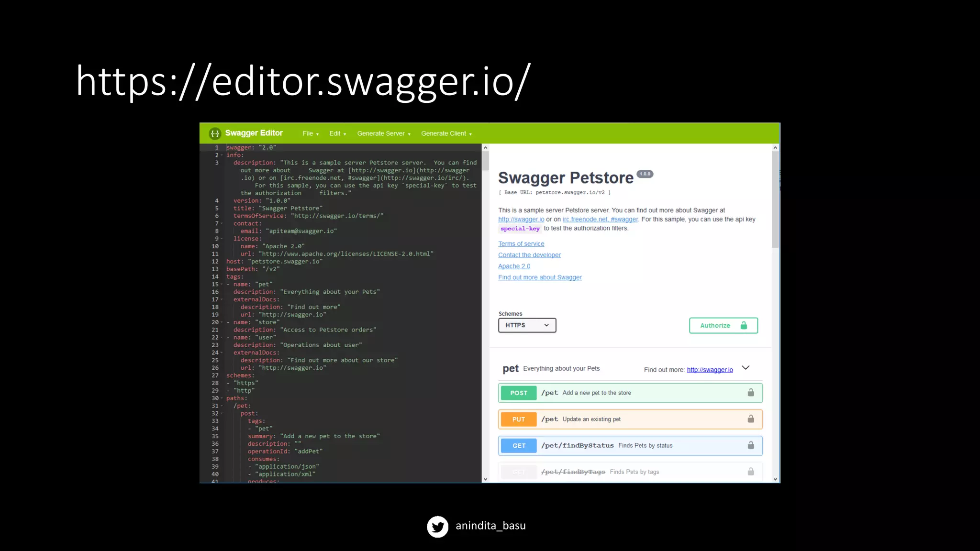Expand the GET /pet/findByStatus operation
This screenshot has width=980, height=551.
click(630, 445)
